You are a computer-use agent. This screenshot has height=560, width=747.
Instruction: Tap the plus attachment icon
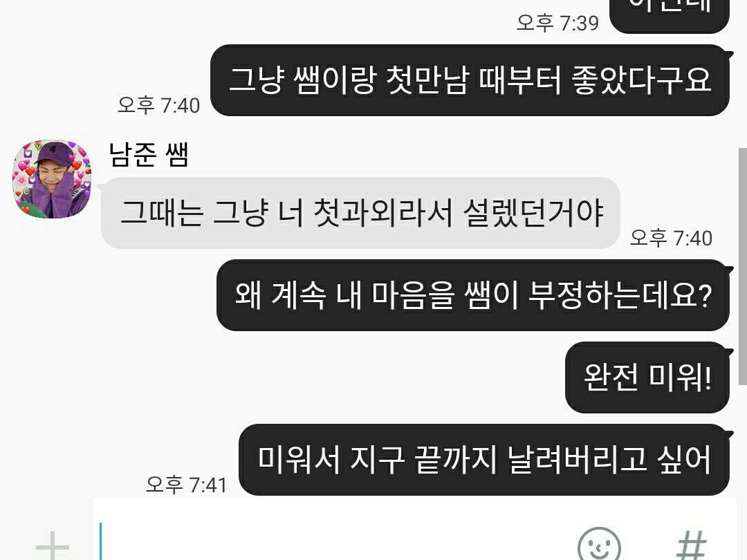[53, 545]
